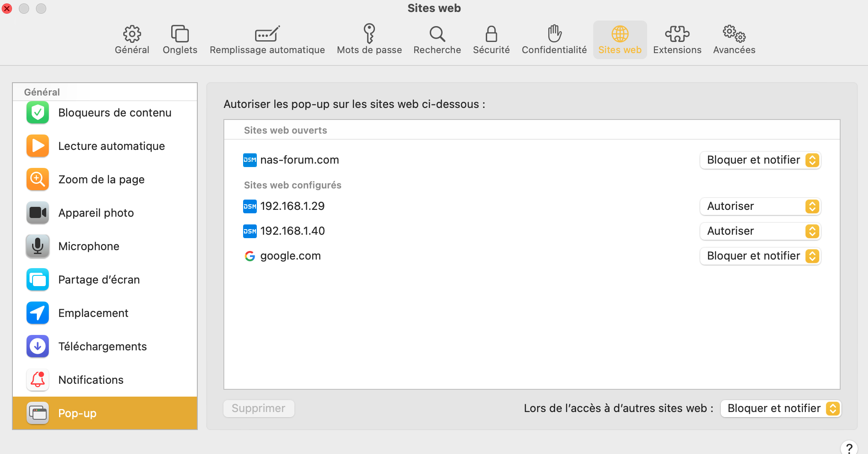Open the 192.168.1.40 Autoriser dropdown
The image size is (868, 454).
(x=760, y=231)
